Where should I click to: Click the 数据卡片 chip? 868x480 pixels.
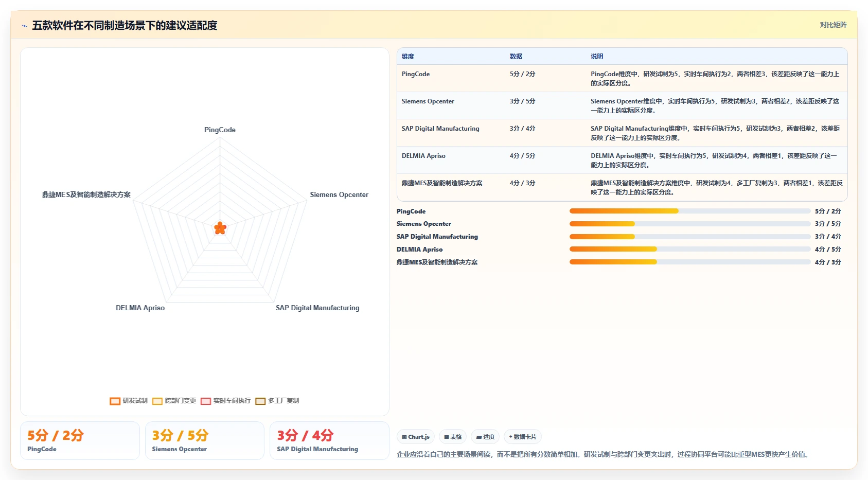click(x=523, y=437)
